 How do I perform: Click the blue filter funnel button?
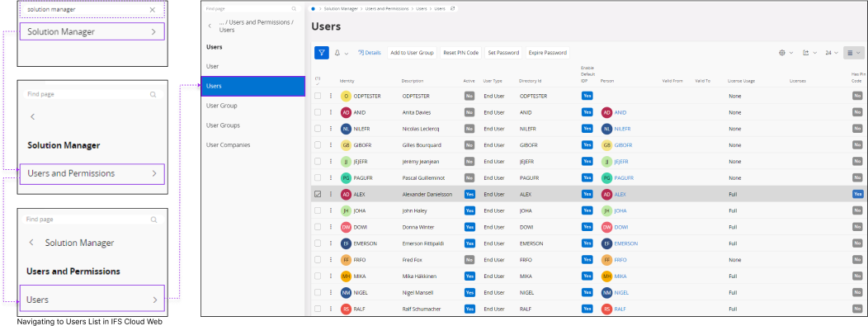click(x=322, y=53)
